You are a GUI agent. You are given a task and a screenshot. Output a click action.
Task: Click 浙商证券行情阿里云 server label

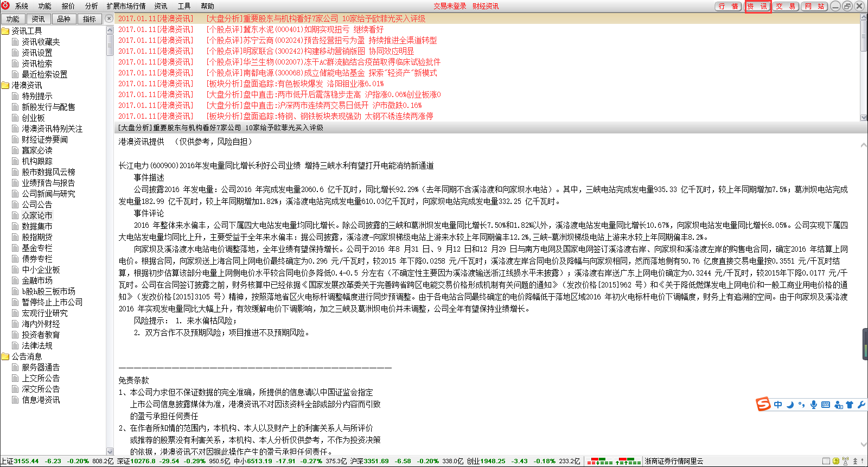tap(674, 462)
